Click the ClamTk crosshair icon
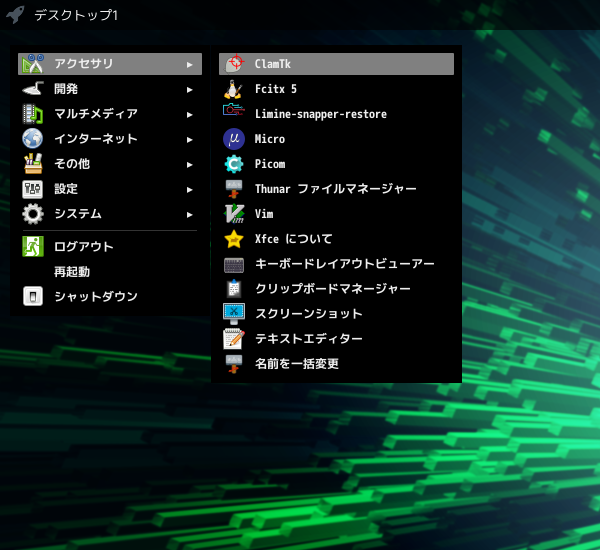 tap(234, 64)
